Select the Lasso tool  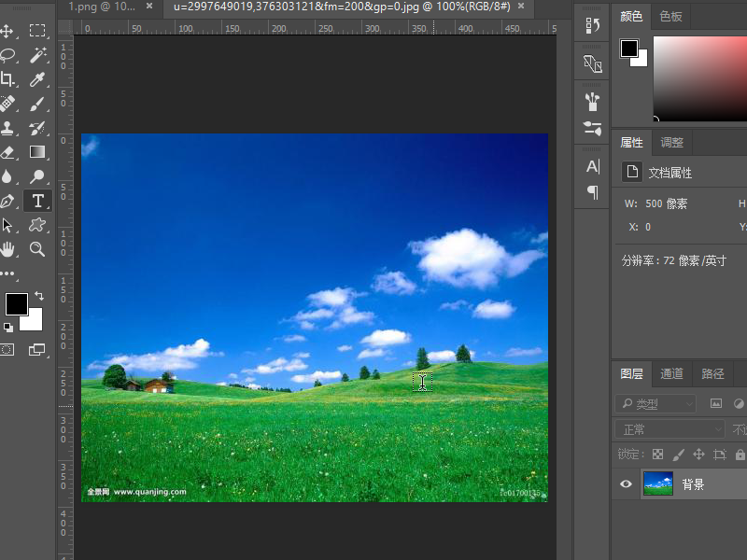click(x=7, y=55)
